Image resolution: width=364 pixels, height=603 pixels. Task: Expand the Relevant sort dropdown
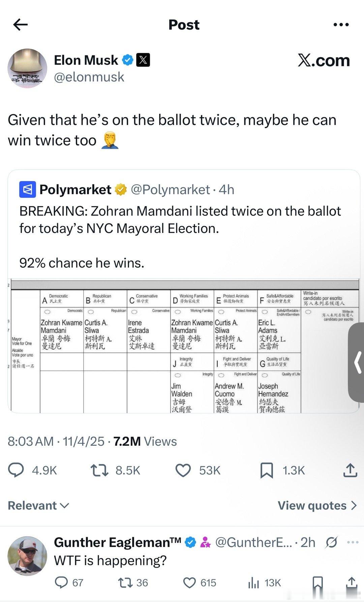coord(38,505)
